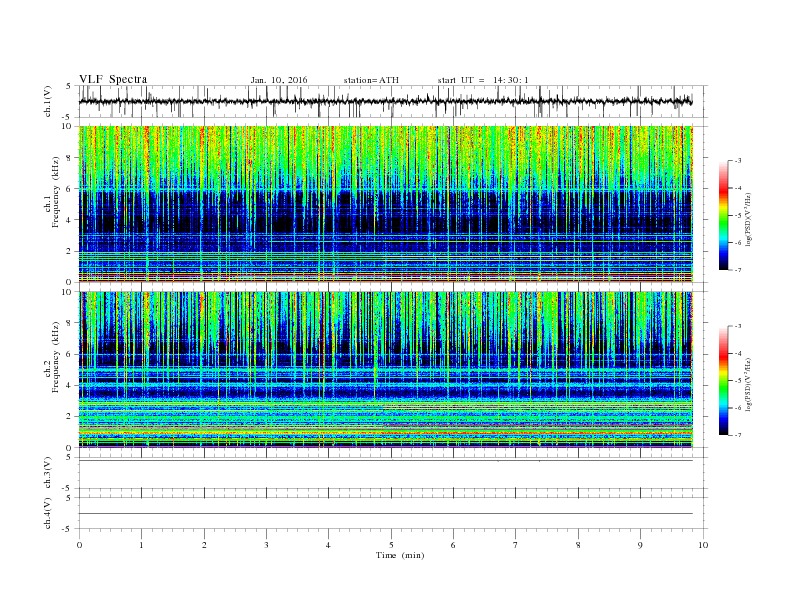
Task: Click the "VLF Spectra" title text
Action: 113,79
